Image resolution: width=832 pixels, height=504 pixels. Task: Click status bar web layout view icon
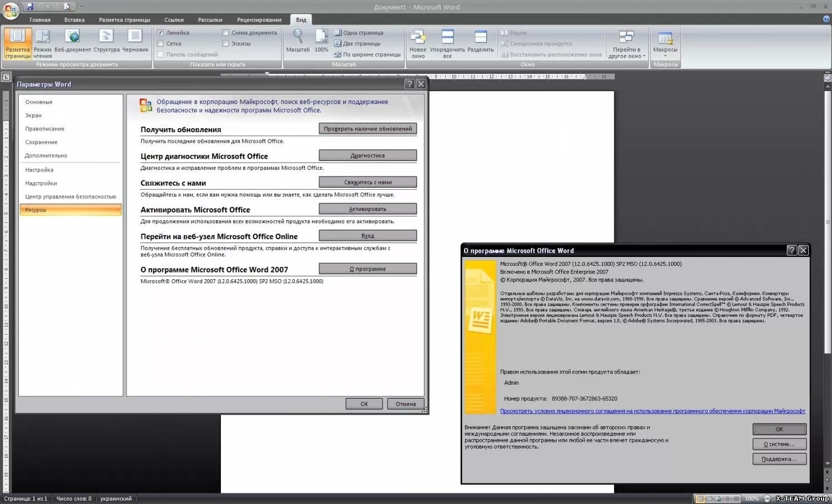pyautogui.click(x=718, y=498)
